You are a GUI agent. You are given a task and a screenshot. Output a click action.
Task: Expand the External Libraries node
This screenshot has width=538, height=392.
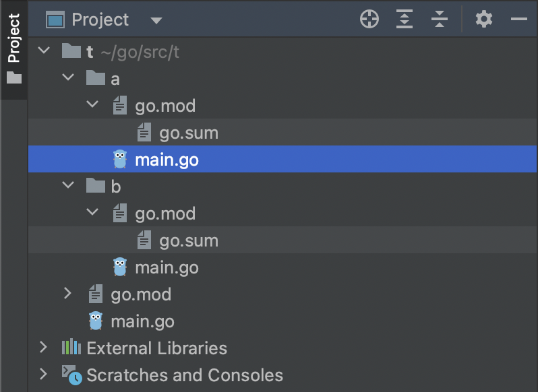tap(44, 348)
